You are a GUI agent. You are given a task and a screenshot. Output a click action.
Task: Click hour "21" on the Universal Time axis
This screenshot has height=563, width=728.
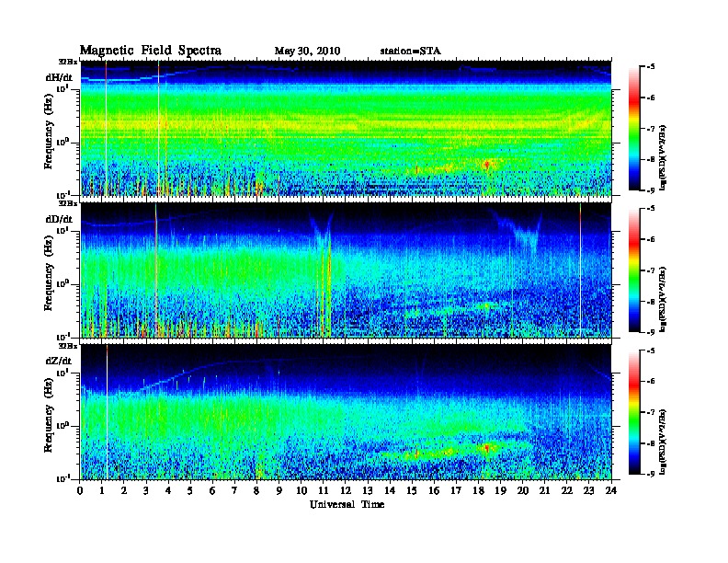tap(544, 491)
